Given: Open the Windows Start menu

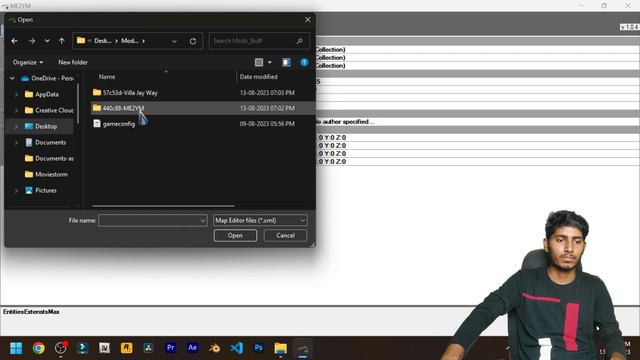Looking at the screenshot, I should [16, 348].
